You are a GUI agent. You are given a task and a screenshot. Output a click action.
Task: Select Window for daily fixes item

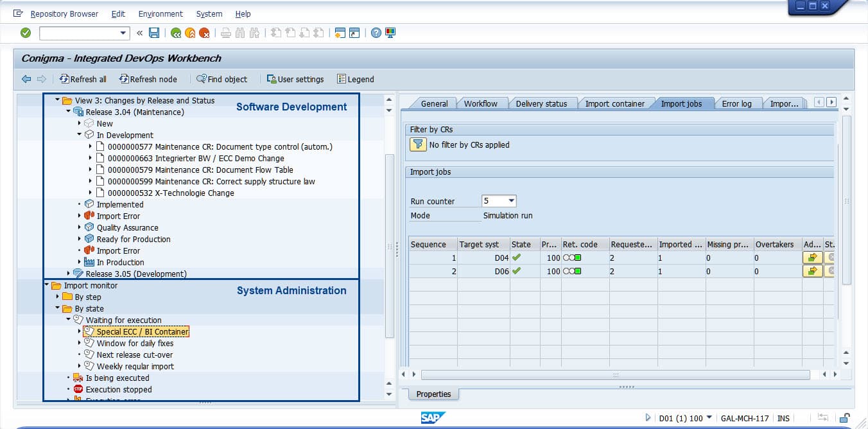(x=135, y=343)
